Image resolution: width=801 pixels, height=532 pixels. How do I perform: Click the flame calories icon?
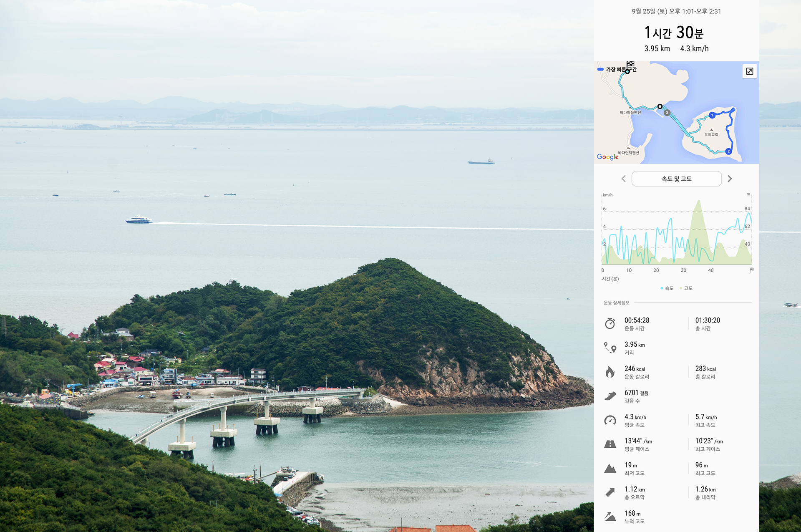coord(610,372)
